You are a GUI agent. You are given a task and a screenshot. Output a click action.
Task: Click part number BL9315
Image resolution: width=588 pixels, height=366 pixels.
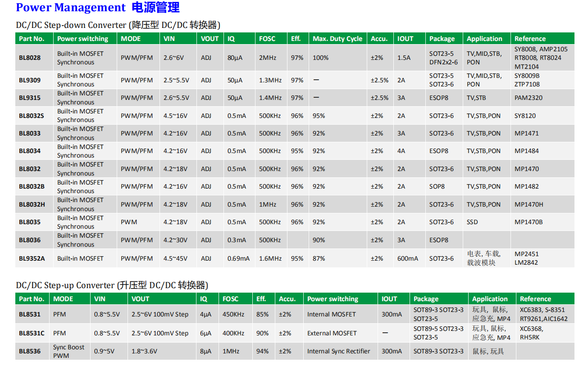[x=29, y=98]
